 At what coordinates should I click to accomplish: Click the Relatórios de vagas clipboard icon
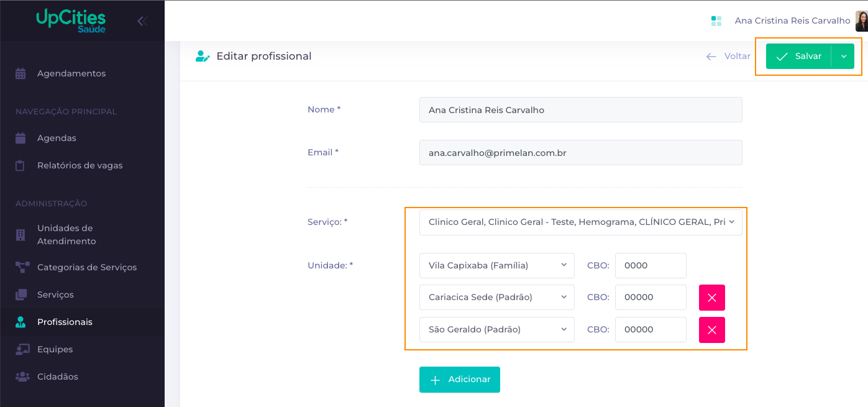[x=21, y=165]
